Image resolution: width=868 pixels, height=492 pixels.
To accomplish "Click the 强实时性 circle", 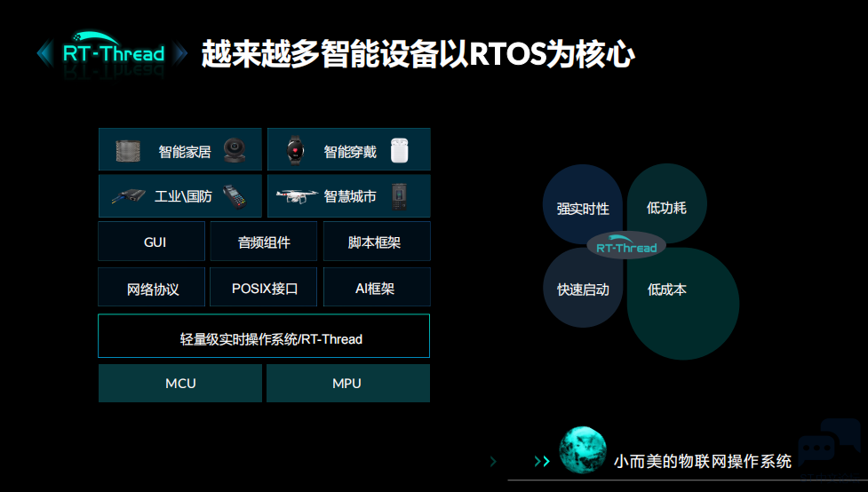I will pyautogui.click(x=582, y=205).
